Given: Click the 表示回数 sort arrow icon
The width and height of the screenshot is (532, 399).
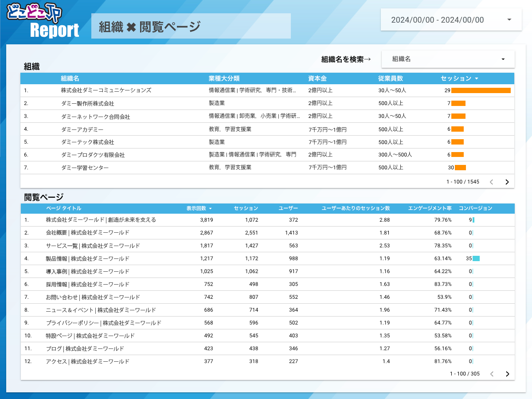Looking at the screenshot, I should (210, 208).
